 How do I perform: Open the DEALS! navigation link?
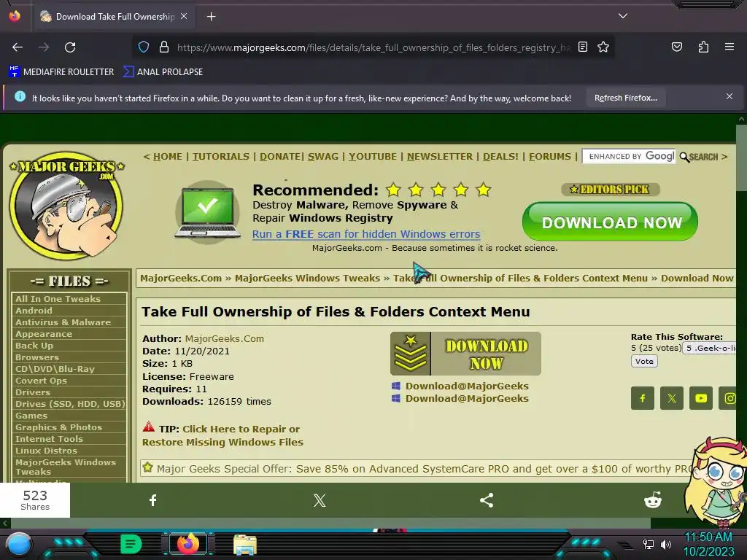click(x=500, y=157)
